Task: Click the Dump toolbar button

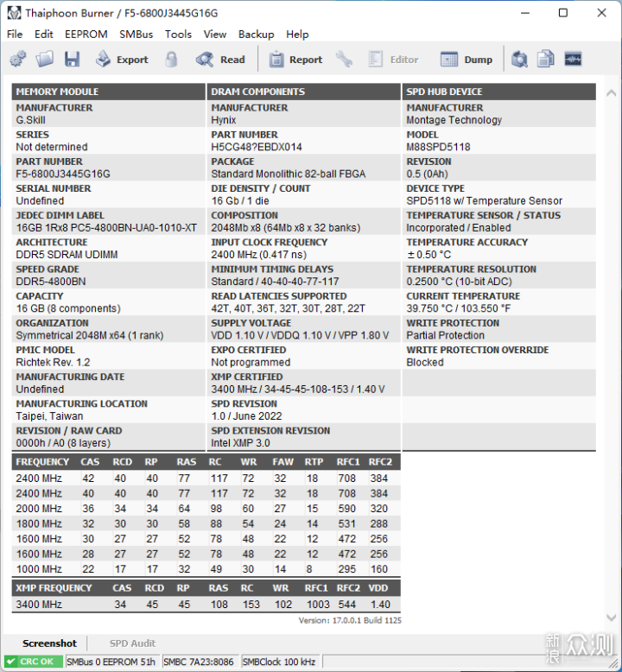Action: click(x=466, y=59)
